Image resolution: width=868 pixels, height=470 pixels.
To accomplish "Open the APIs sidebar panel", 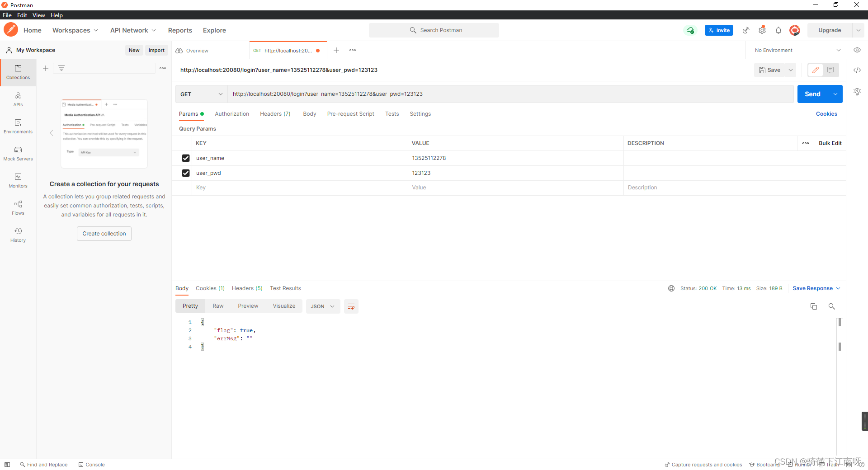I will click(x=18, y=99).
